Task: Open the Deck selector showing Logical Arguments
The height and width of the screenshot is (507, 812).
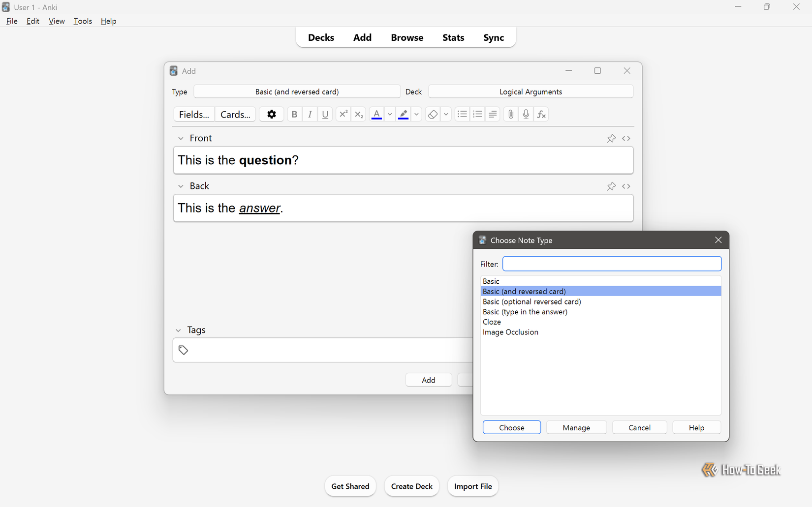Action: point(531,91)
